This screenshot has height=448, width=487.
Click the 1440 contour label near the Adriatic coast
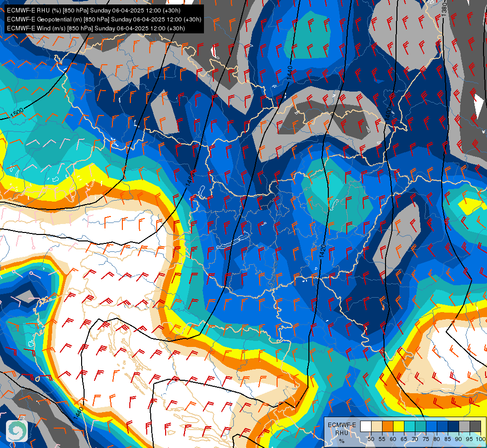79,413
